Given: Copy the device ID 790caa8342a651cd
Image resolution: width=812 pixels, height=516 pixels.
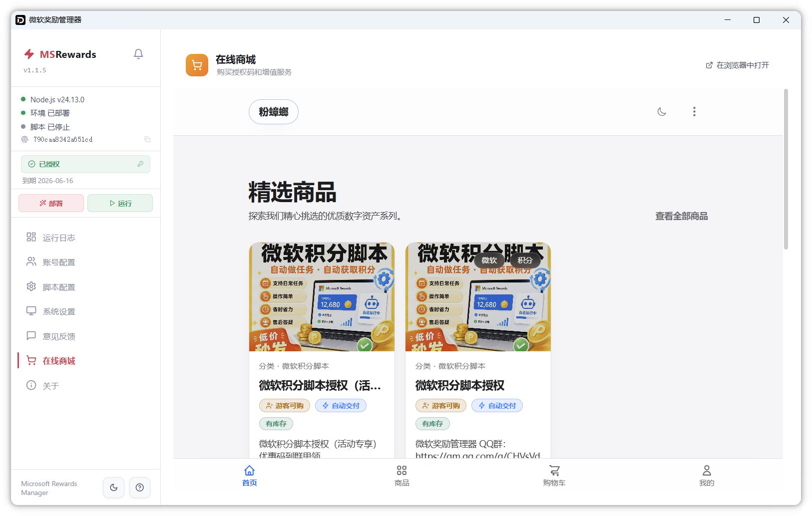Looking at the screenshot, I should (147, 139).
